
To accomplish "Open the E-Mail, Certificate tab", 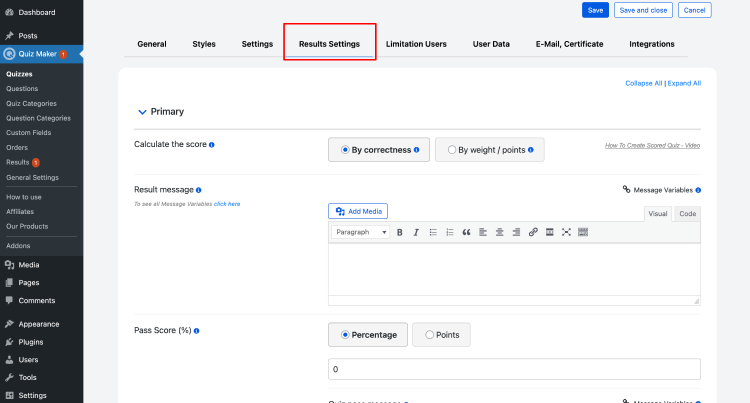I will (569, 44).
